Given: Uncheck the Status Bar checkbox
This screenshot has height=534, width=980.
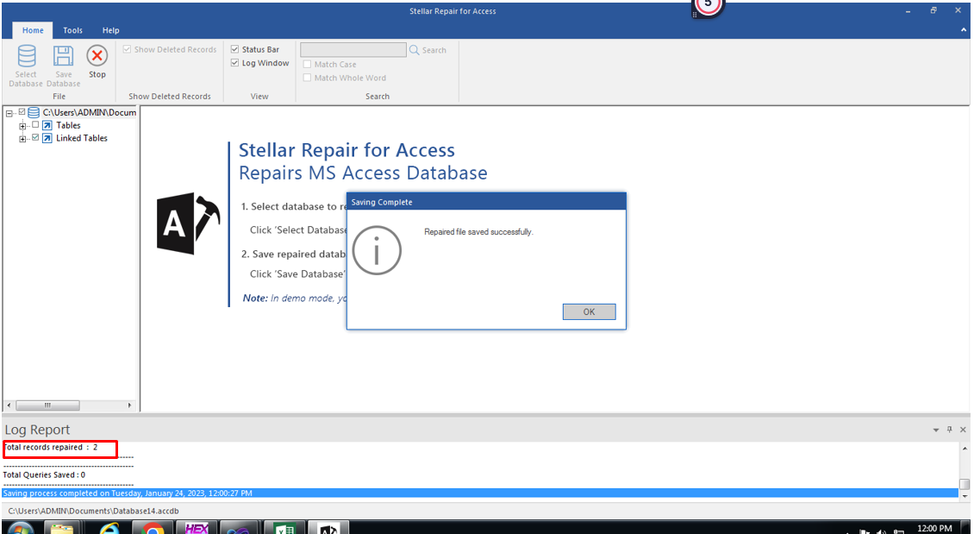Looking at the screenshot, I should 235,49.
